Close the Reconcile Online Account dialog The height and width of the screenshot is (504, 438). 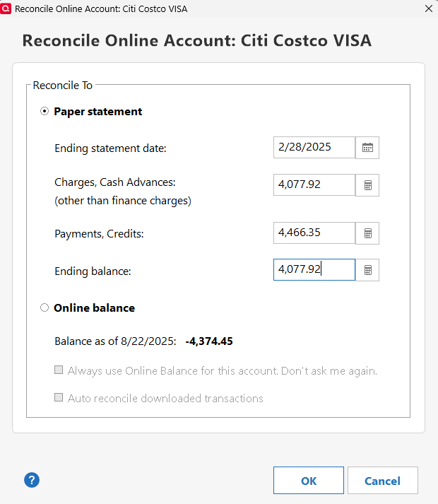pos(429,8)
